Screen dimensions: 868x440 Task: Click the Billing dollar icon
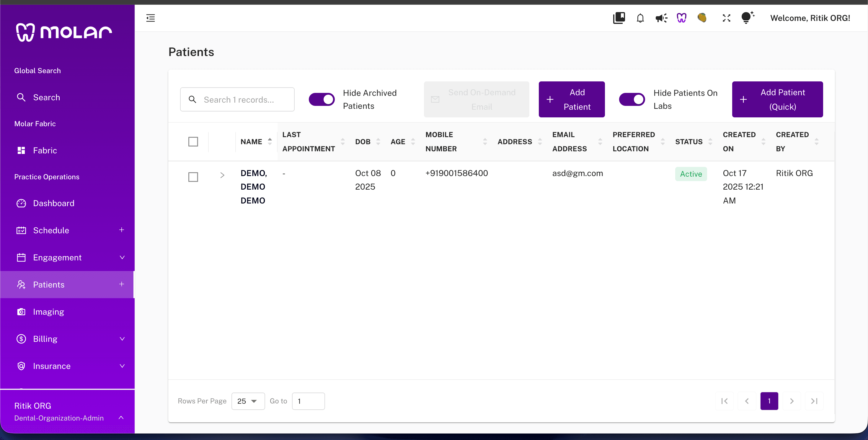(21, 339)
